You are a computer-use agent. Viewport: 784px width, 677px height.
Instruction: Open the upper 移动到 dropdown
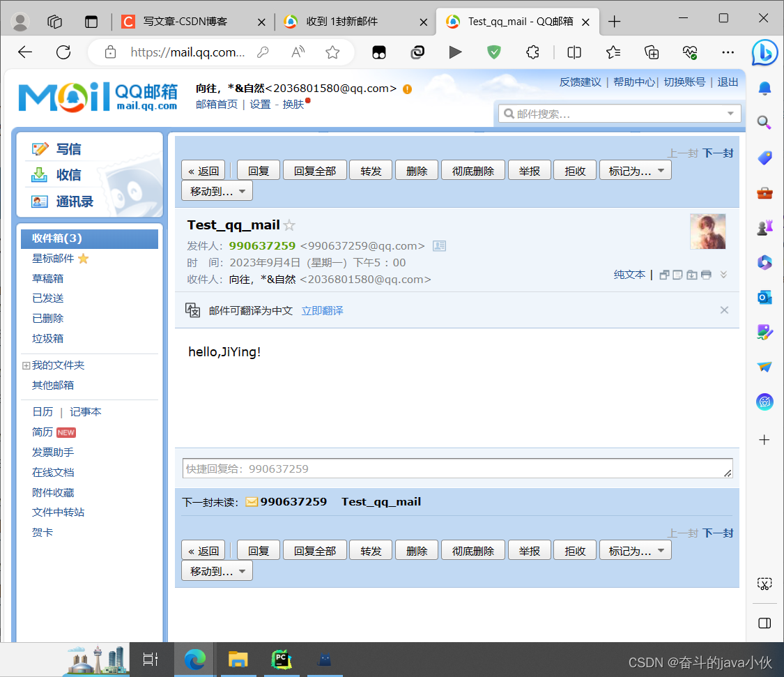(217, 191)
